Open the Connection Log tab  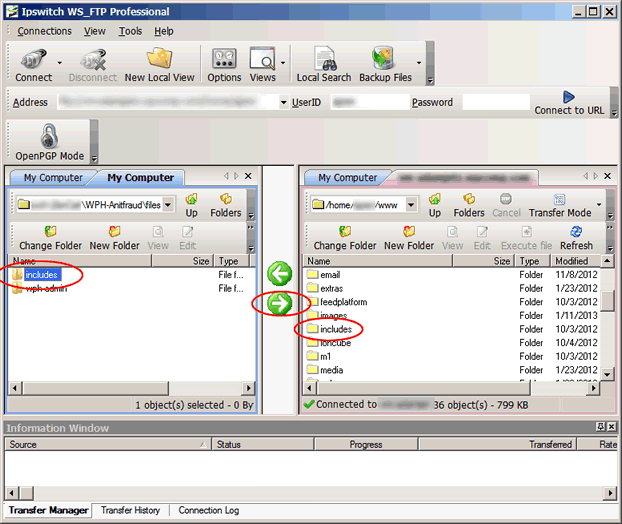coord(208,510)
